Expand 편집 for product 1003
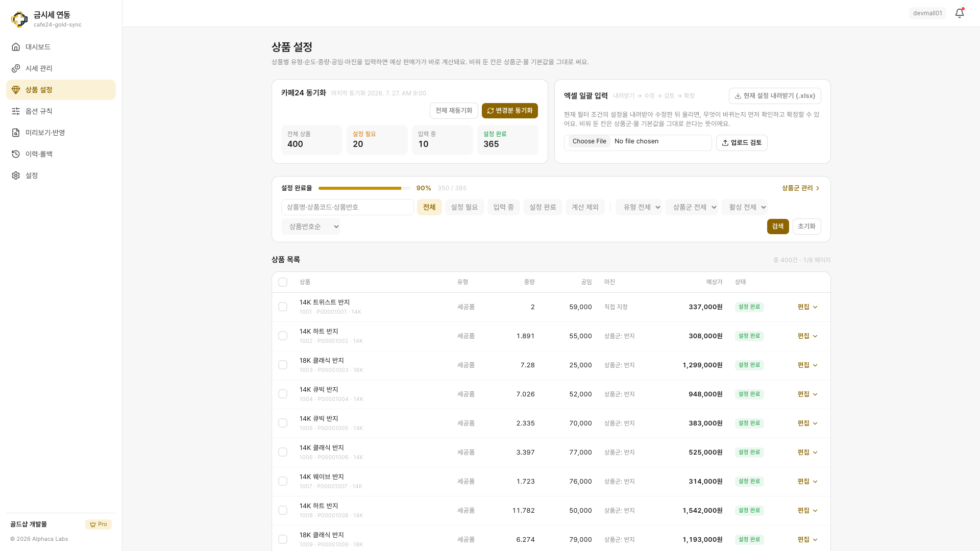The image size is (980, 551). [807, 365]
